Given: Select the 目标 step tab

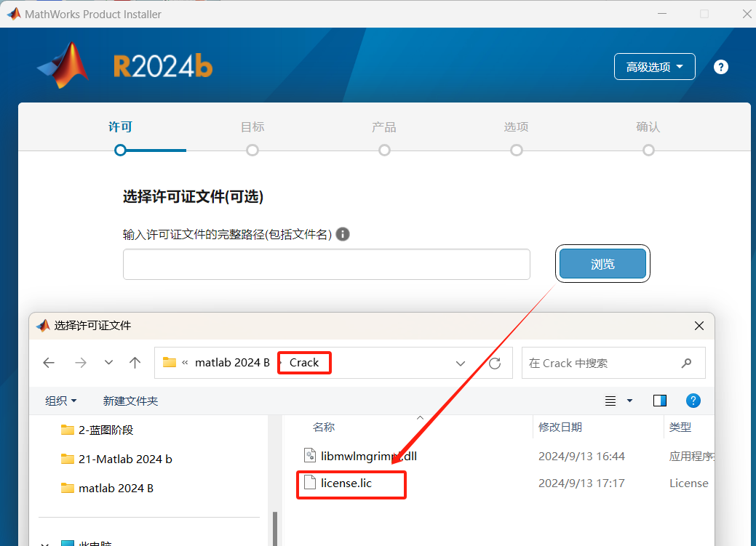Looking at the screenshot, I should pyautogui.click(x=252, y=127).
